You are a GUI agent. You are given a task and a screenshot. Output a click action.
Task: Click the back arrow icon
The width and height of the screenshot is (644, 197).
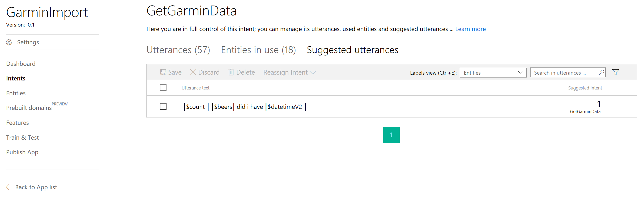coord(9,187)
